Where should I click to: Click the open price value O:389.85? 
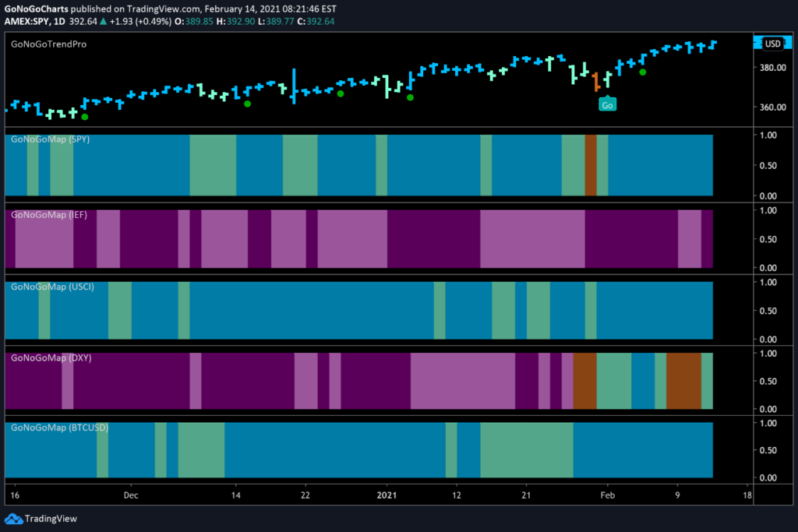pyautogui.click(x=194, y=21)
